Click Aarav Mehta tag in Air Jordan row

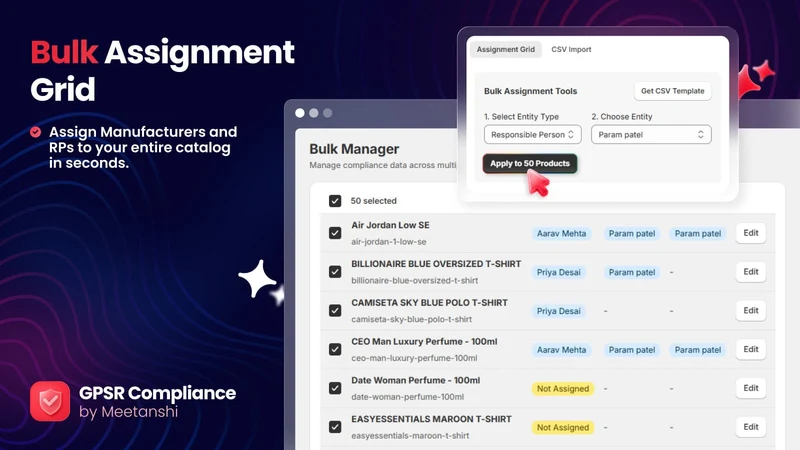[561, 234]
